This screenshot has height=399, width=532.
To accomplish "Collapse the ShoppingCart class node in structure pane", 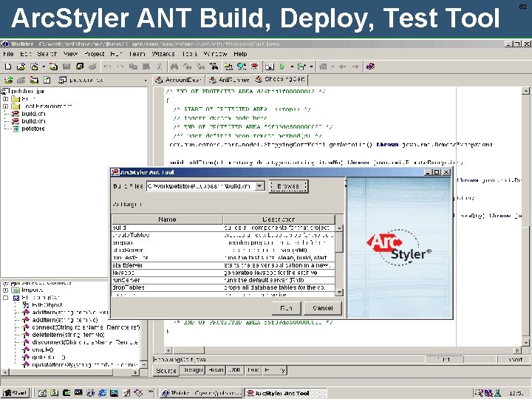I will (5, 298).
